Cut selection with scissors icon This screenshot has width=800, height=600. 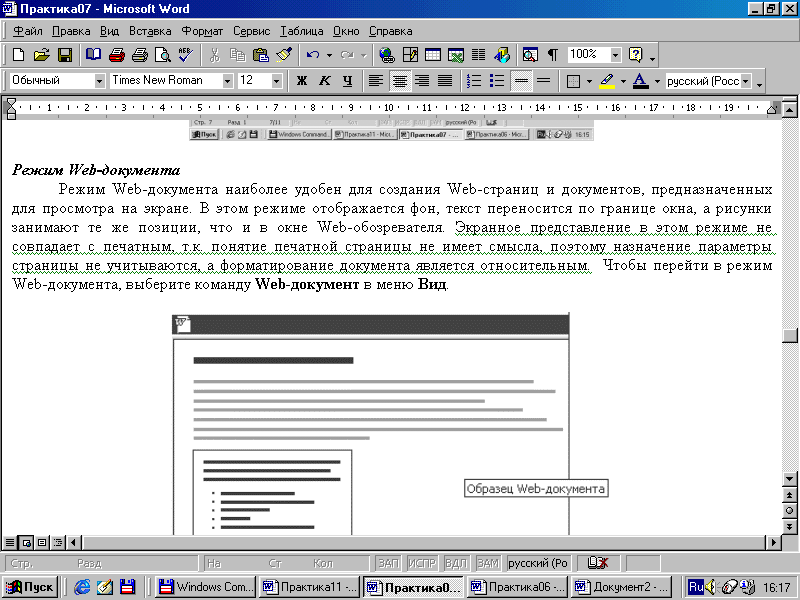pos(214,55)
